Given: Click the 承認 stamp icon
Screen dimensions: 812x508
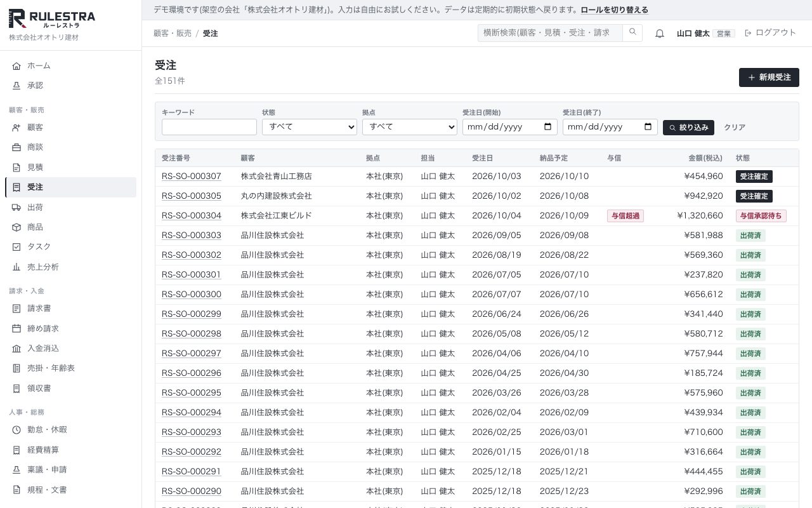Looking at the screenshot, I should pyautogui.click(x=16, y=86).
